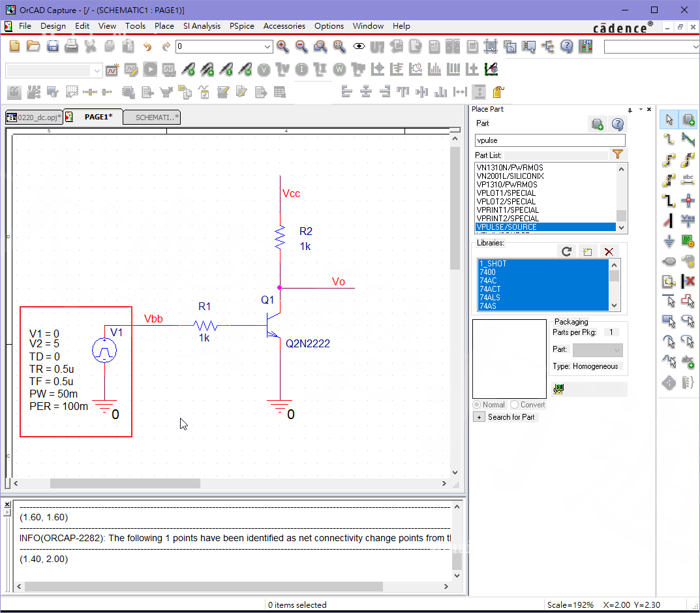Redo the last undone action
Screen dimensions: 700x613
(x=166, y=46)
